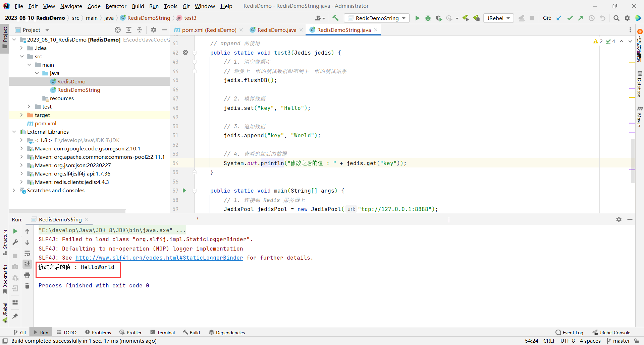644x345 pixels.
Task: Expand Scratches and Consoles node
Action: 14,190
